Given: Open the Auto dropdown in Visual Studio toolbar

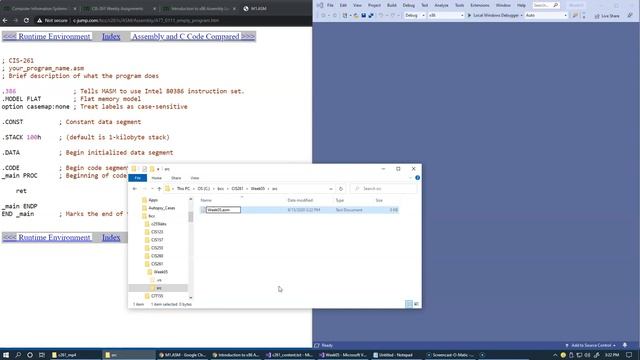Looking at the screenshot, I should pos(546,16).
